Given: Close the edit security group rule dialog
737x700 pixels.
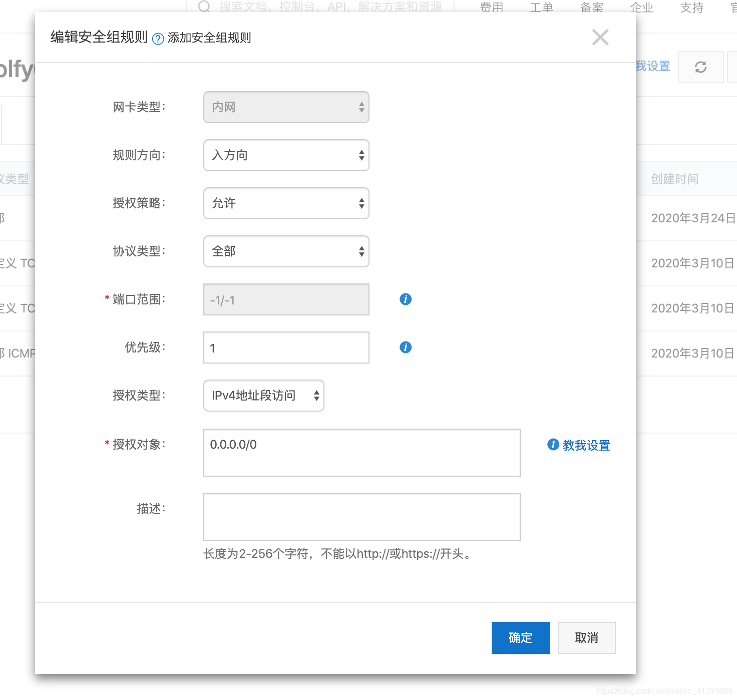Looking at the screenshot, I should click(x=600, y=37).
